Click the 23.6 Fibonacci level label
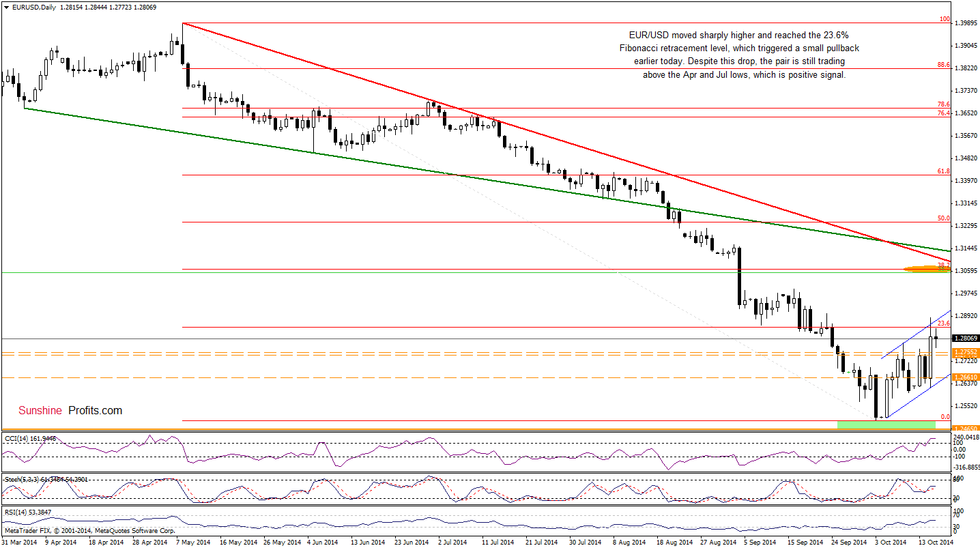The width and height of the screenshot is (980, 548). [x=944, y=323]
